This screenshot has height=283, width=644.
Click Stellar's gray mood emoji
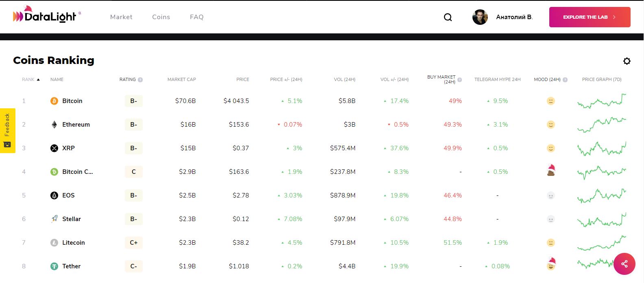(x=551, y=219)
